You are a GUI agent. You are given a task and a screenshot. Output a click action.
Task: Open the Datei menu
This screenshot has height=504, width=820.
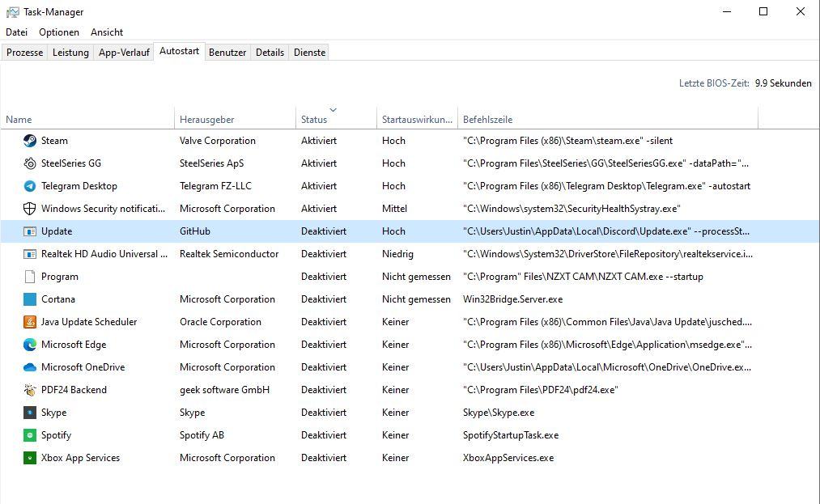(17, 32)
